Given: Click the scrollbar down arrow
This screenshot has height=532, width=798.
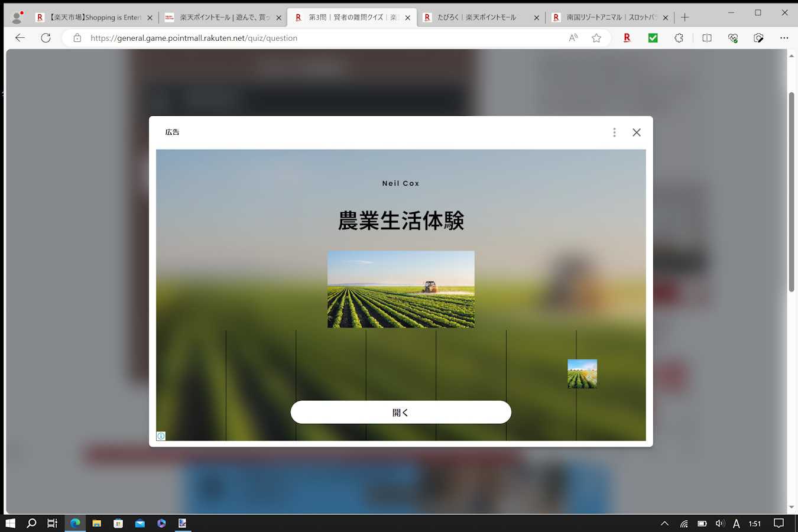Looking at the screenshot, I should click(x=791, y=507).
